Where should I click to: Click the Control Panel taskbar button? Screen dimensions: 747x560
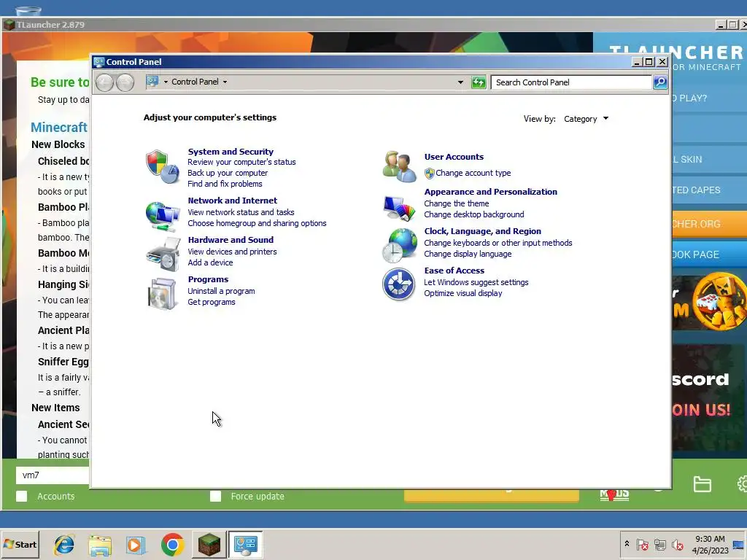pos(245,545)
